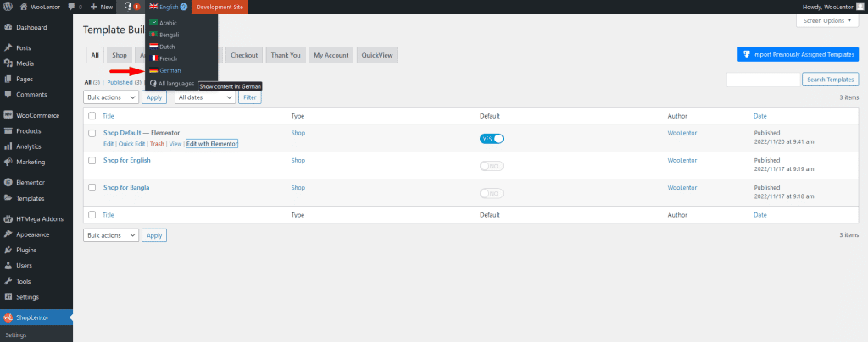This screenshot has height=342, width=868.
Task: Click the language help question mark icon
Action: (184, 7)
